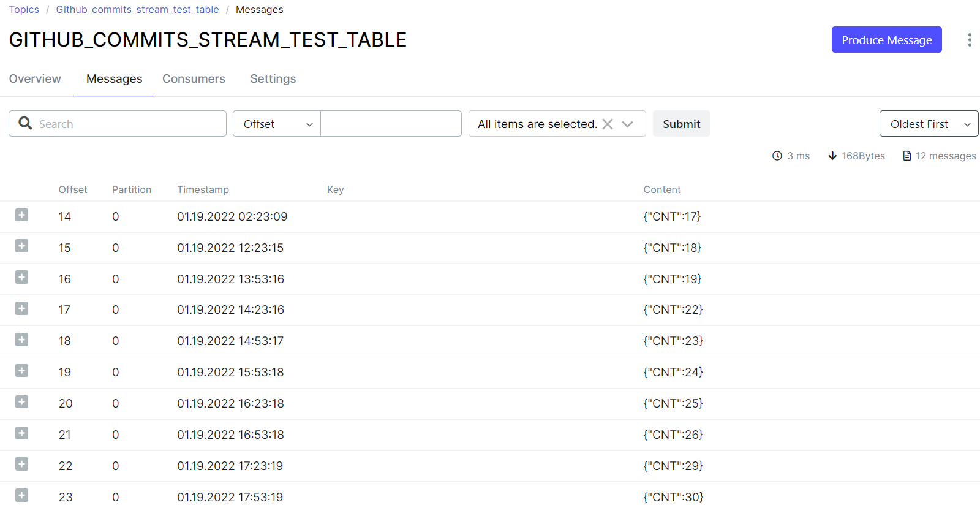The image size is (980, 505).
Task: Expand the 'All items are selected' partition dropdown
Action: (628, 123)
